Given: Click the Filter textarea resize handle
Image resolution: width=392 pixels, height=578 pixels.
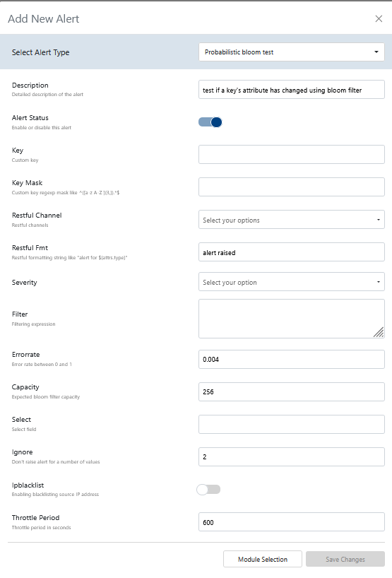Looking at the screenshot, I should [x=379, y=332].
